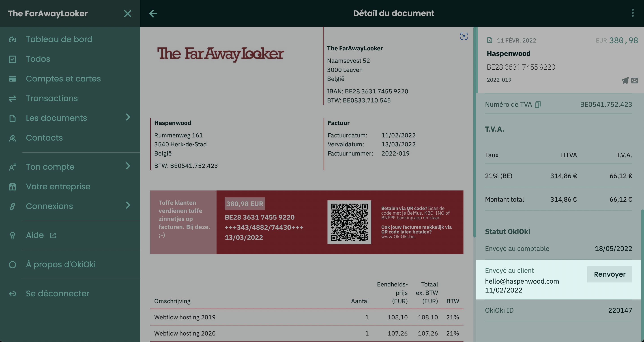Click the paper plane sent icon
The width and height of the screenshot is (644, 342).
625,80
